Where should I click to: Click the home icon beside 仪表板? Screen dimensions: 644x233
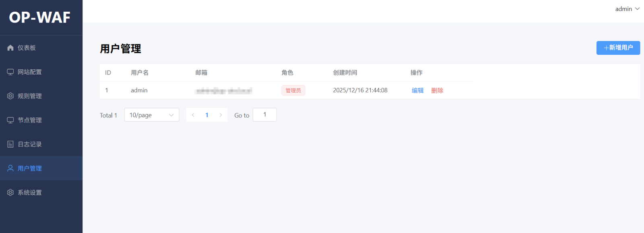(x=10, y=48)
